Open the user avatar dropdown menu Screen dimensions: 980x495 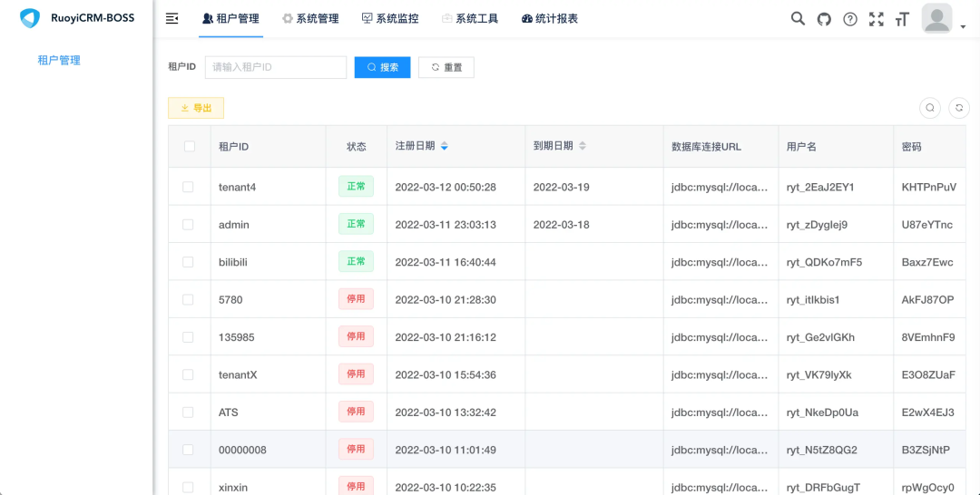coord(943,19)
